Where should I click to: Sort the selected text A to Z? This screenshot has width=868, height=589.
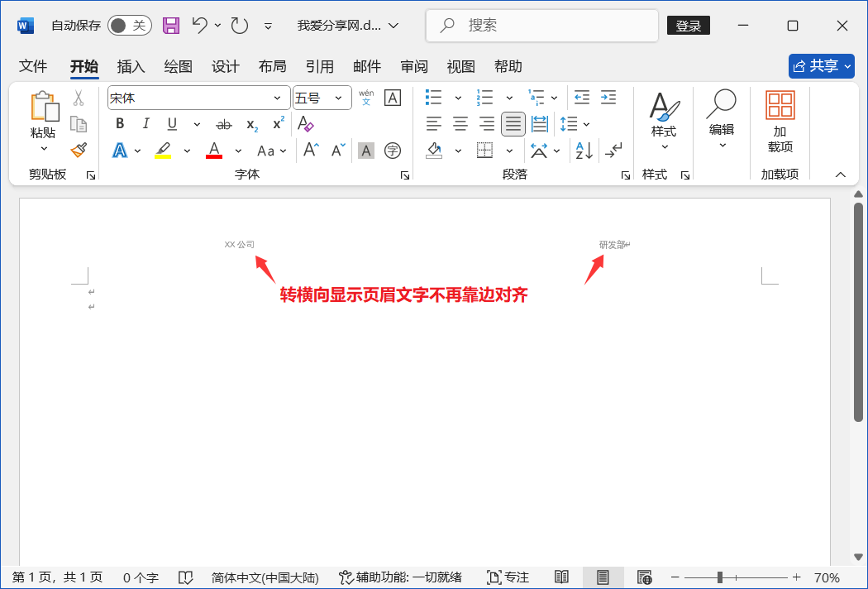584,151
